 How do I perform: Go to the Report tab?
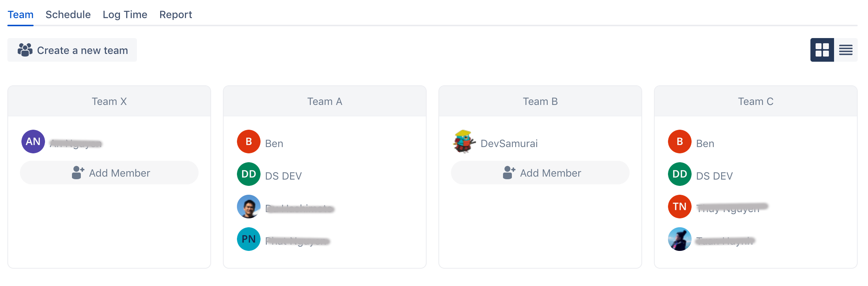pos(176,15)
